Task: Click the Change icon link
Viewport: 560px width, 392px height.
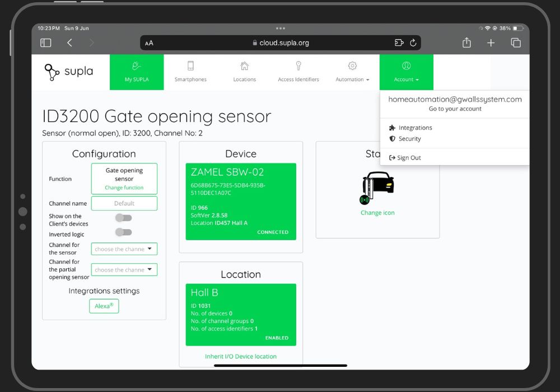Action: click(x=377, y=213)
